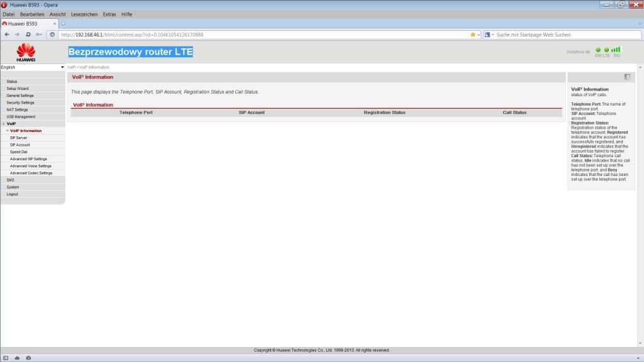Screen dimensions: 644x362
Task: Open the Ansicht menu
Action: point(57,14)
